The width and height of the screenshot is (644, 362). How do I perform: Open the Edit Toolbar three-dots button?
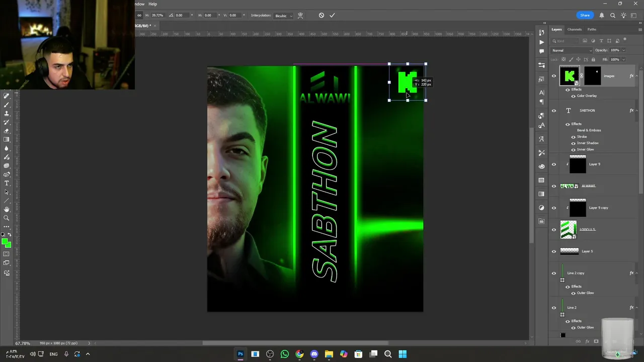[x=7, y=227]
